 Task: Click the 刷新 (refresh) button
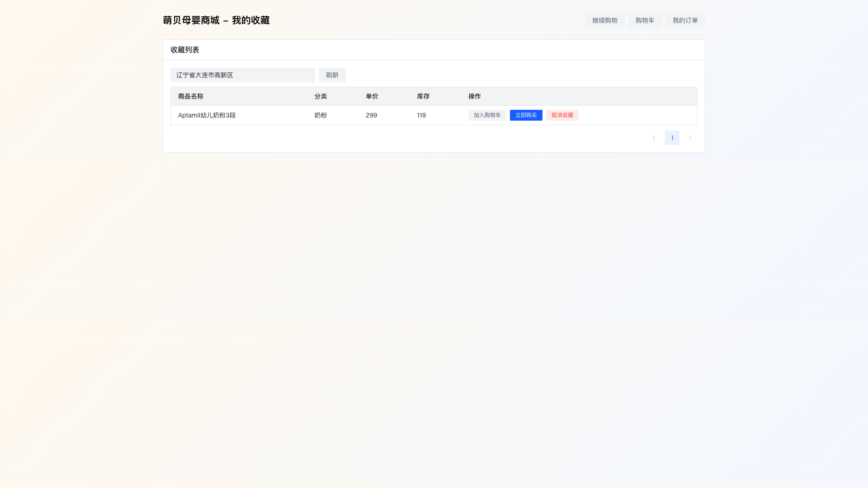[x=332, y=75]
